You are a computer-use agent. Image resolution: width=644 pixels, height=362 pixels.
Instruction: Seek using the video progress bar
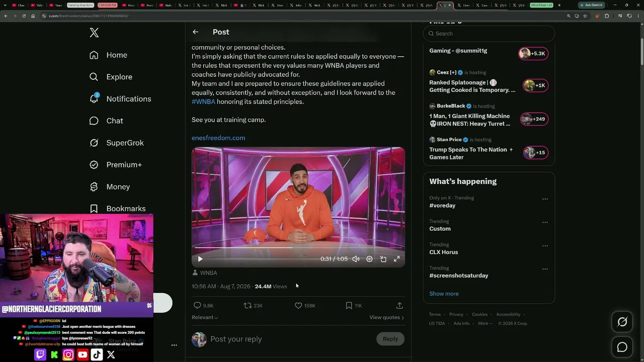point(298,247)
